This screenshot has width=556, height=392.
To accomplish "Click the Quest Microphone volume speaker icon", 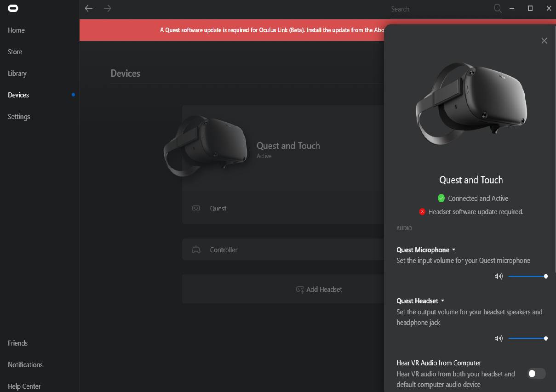I will tap(499, 276).
